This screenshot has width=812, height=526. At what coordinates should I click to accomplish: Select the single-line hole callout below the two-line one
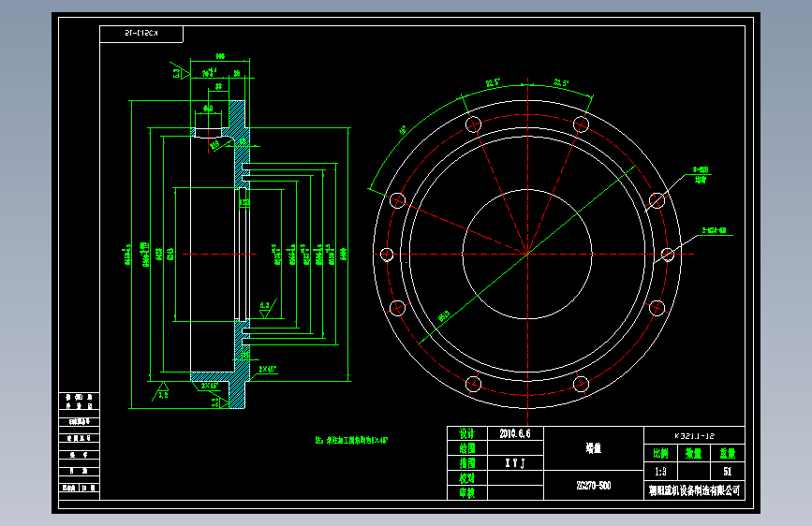pyautogui.click(x=714, y=230)
